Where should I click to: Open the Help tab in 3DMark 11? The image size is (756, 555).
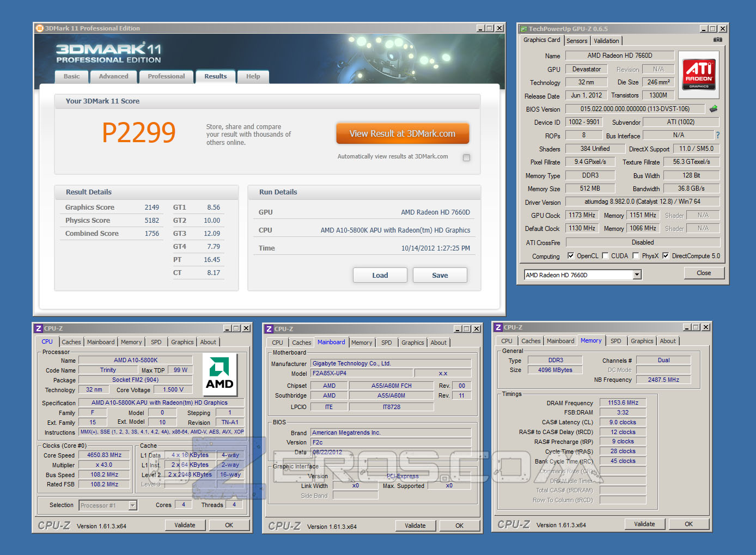point(253,76)
